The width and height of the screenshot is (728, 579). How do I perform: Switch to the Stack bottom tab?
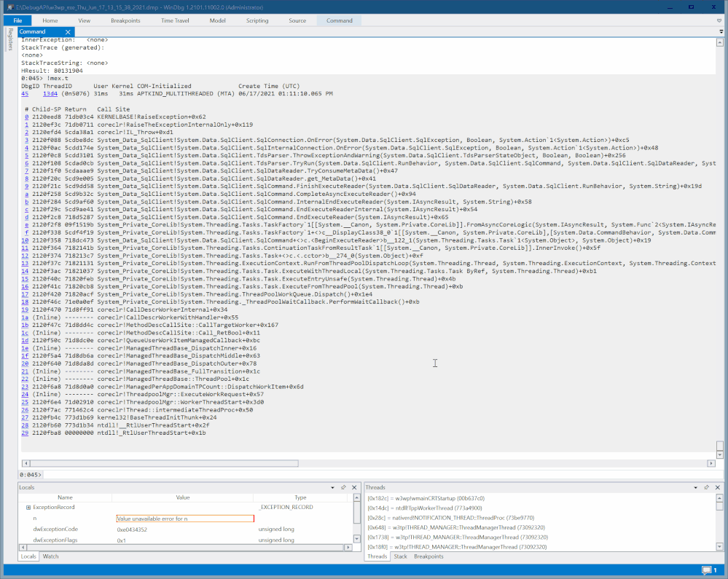click(x=400, y=556)
